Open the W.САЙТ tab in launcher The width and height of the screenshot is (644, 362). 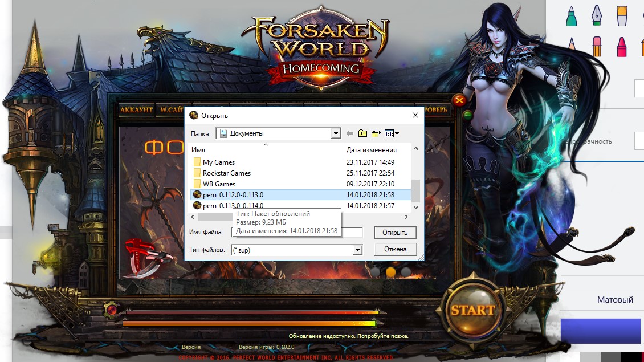point(171,109)
